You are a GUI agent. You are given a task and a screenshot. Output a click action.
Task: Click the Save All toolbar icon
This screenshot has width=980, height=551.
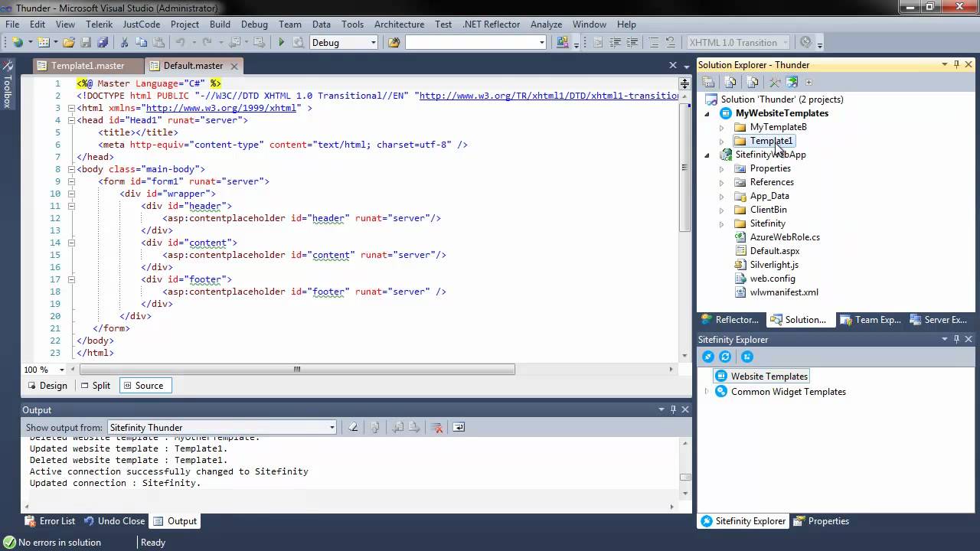click(103, 43)
